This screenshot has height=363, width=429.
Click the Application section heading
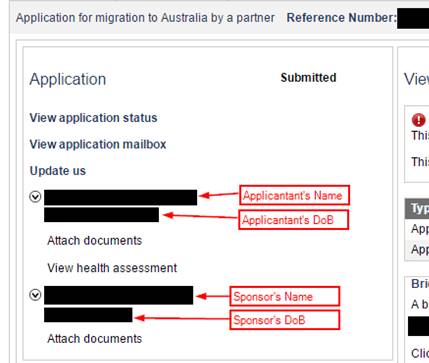coord(68,79)
